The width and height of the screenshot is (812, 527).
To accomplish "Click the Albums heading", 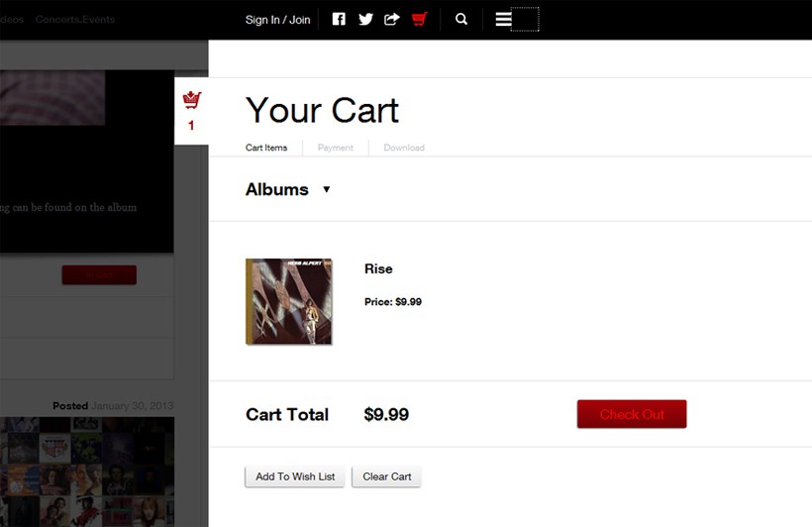I will tap(277, 189).
